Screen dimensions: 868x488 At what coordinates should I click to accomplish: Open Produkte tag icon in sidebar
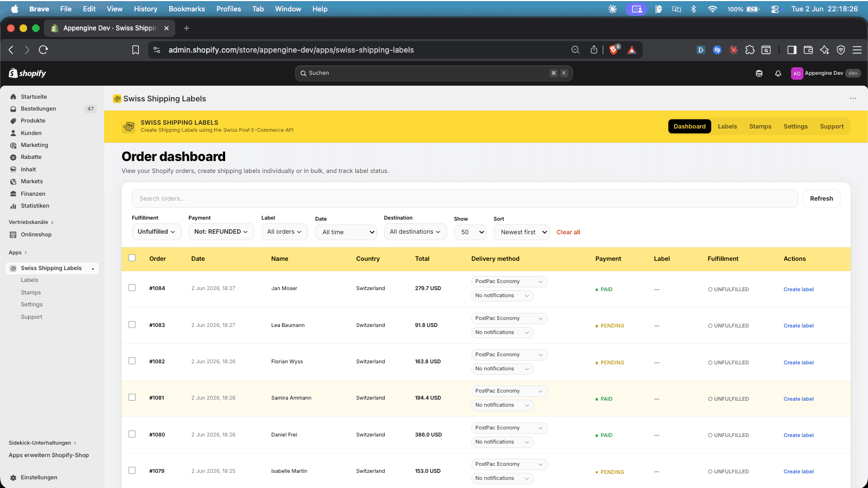coord(13,121)
